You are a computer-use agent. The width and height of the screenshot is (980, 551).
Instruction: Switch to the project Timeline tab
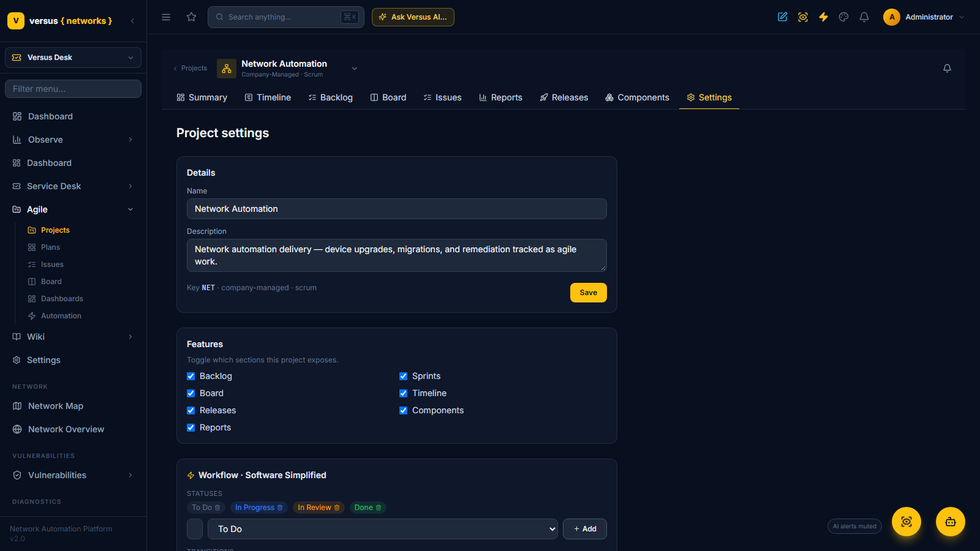(x=268, y=97)
